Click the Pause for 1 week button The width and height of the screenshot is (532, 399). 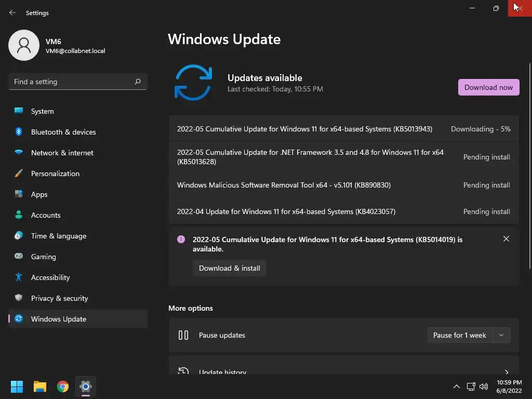[x=460, y=335]
